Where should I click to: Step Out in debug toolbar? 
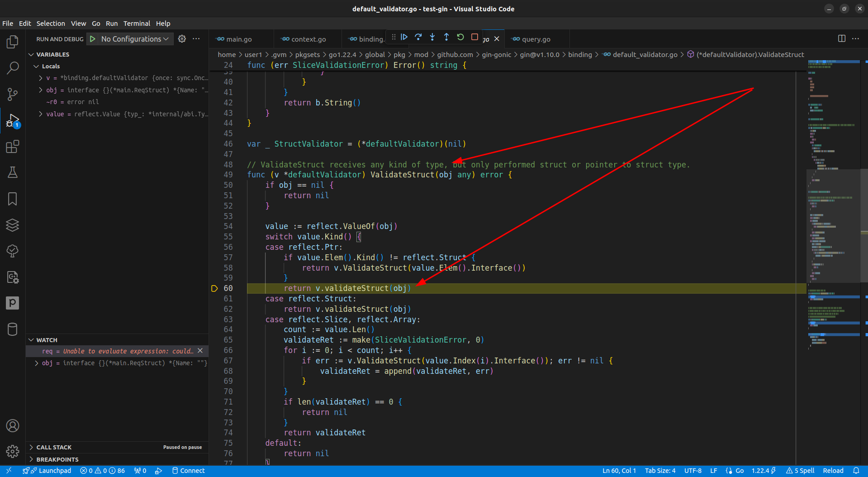coord(446,37)
